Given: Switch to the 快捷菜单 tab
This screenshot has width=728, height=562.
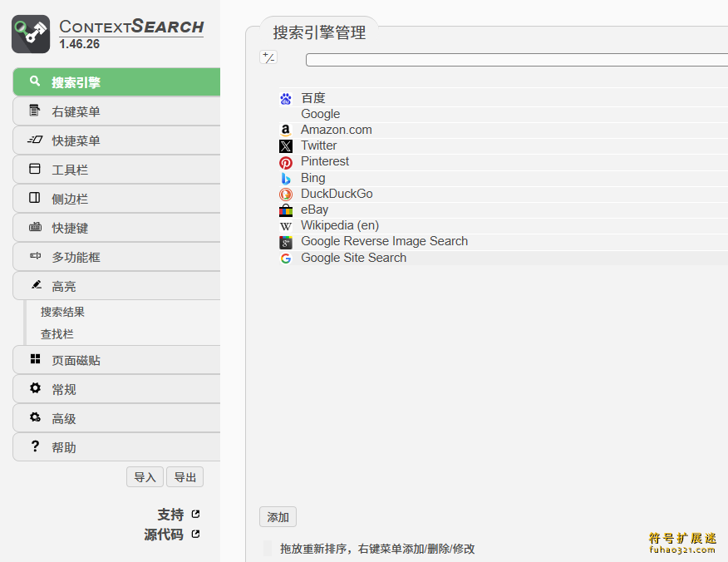Looking at the screenshot, I should coord(116,140).
